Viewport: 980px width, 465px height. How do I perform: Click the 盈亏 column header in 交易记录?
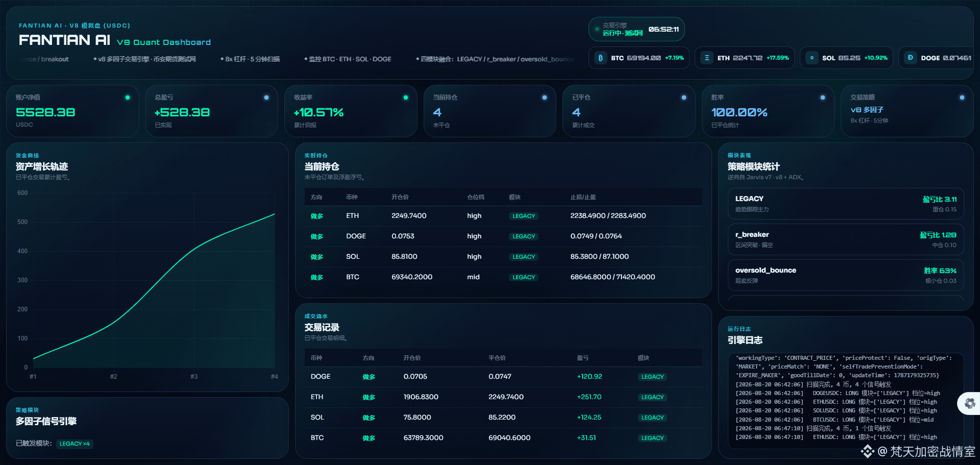(583, 358)
